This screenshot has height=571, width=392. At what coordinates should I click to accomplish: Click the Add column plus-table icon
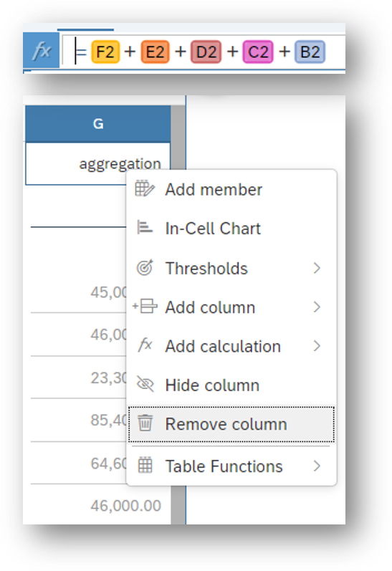(x=145, y=307)
